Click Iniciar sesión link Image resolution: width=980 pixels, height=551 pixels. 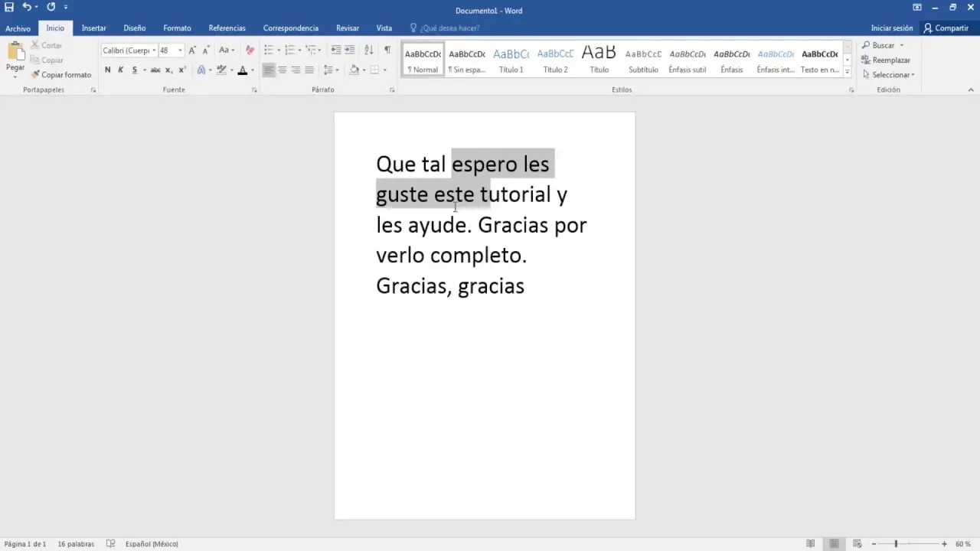(891, 28)
